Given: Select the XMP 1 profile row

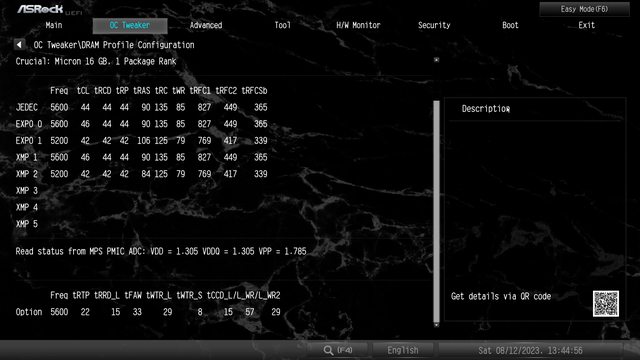Looking at the screenshot, I should tap(141, 158).
